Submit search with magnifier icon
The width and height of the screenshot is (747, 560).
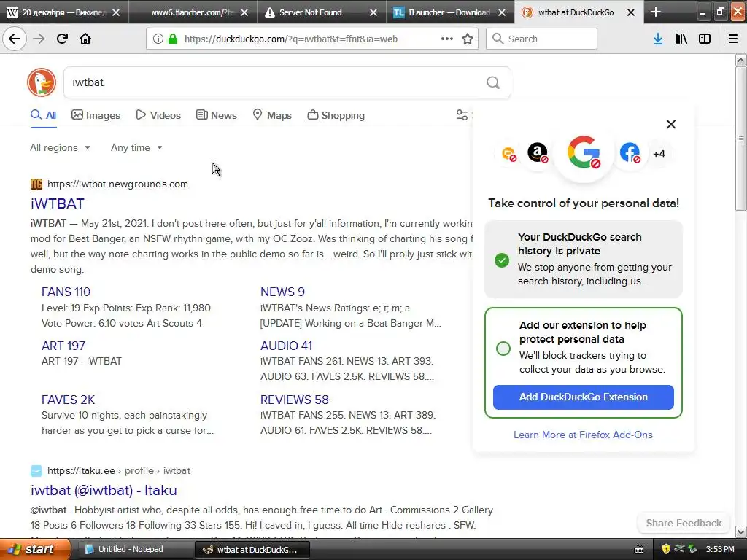click(x=493, y=83)
